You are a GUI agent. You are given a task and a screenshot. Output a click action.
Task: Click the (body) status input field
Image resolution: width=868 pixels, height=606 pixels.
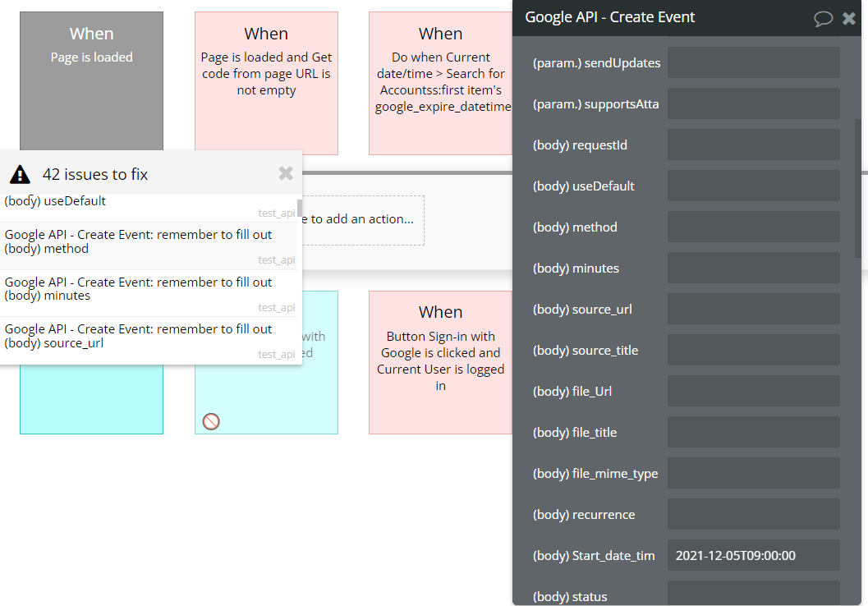(753, 593)
